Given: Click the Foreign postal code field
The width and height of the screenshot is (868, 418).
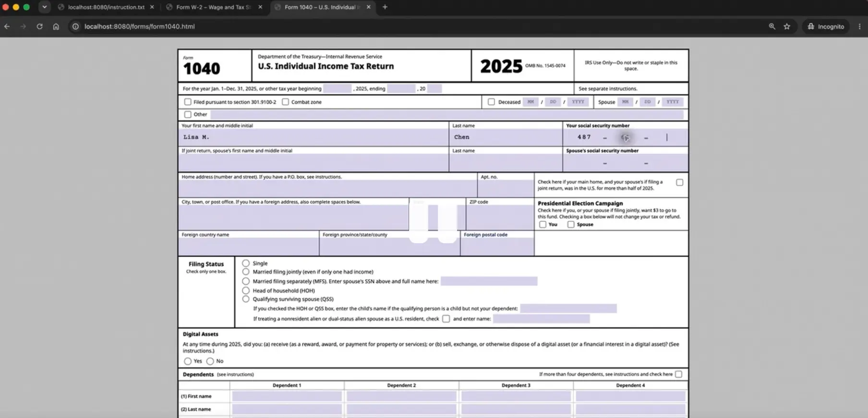Looking at the screenshot, I should coord(497,246).
